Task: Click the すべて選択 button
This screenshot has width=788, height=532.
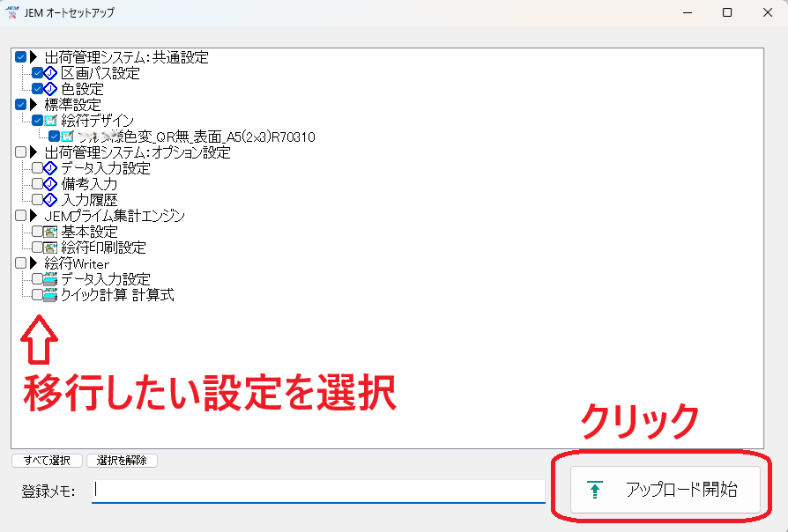Action: point(47,461)
